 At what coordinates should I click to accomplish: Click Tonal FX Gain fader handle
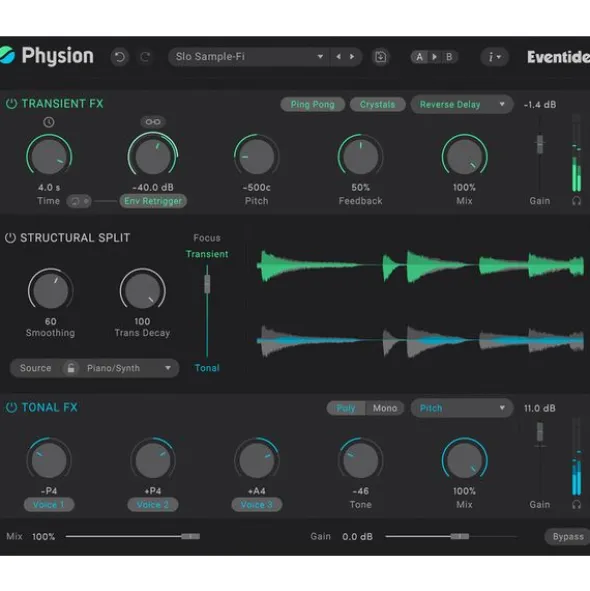[540, 432]
